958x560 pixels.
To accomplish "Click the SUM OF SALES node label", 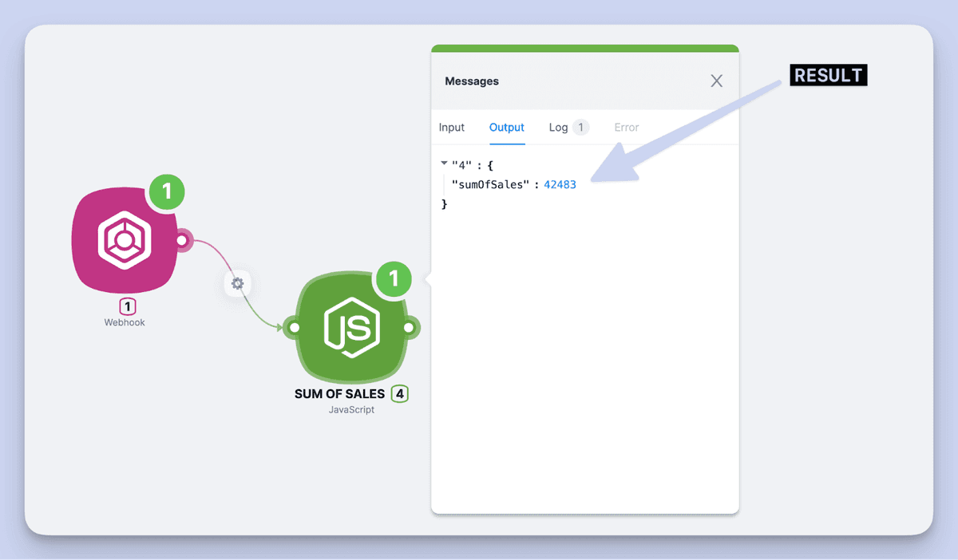I will tap(340, 394).
